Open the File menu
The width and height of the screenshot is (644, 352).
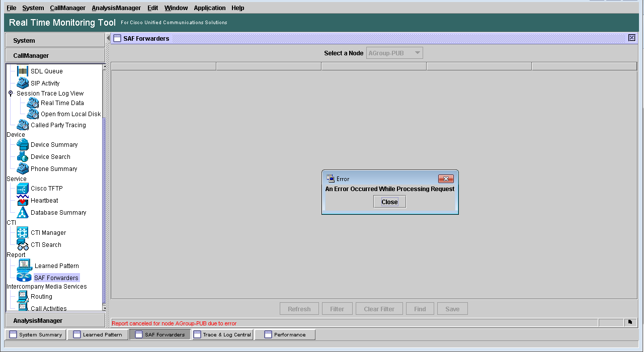point(11,8)
